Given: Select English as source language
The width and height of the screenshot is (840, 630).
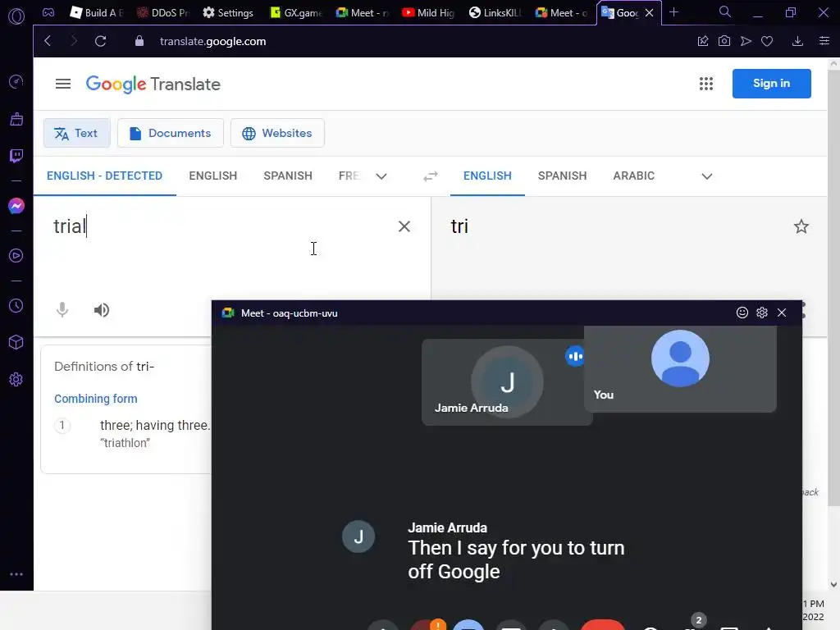Looking at the screenshot, I should [x=212, y=176].
